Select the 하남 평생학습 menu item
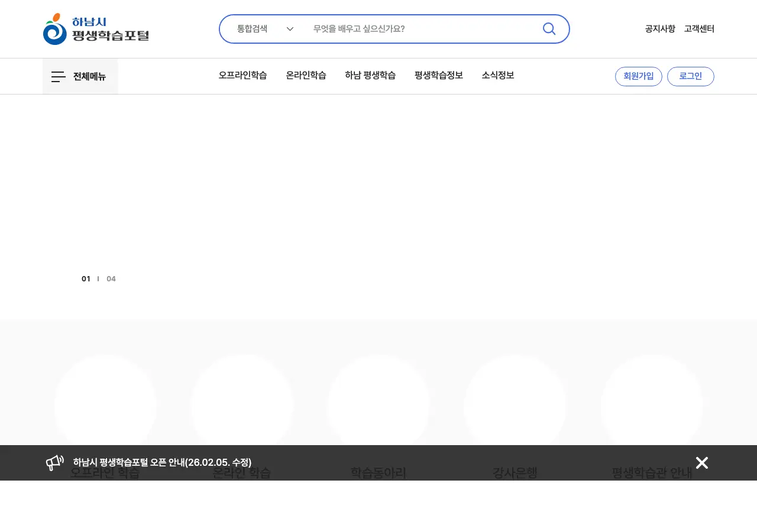Viewport: 757px width, 532px height. (x=370, y=76)
